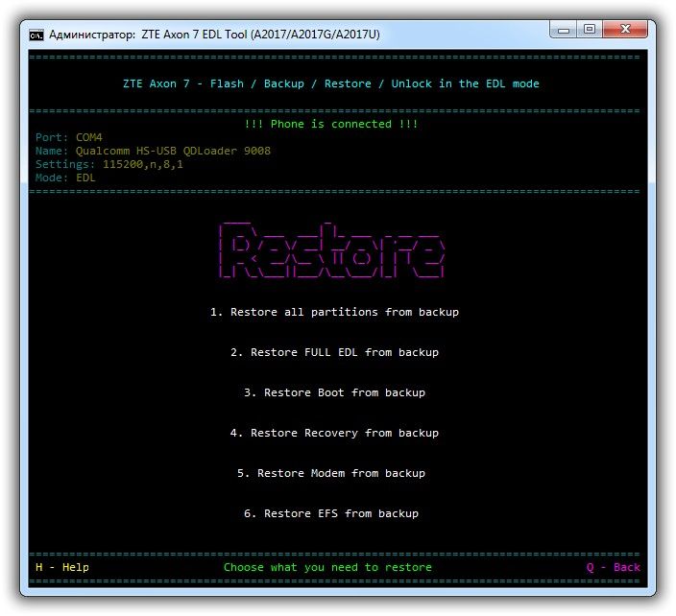Screen dimensions: 676x616
Task: Select Restore Boot from backup option
Action: pyautogui.click(x=334, y=392)
